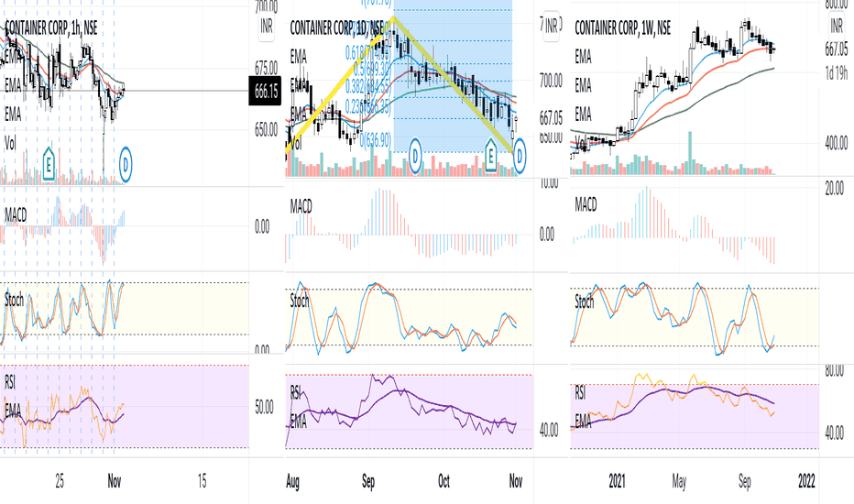This screenshot has height=504, width=854.
Task: Open the earnings E marker on the 1D chart
Action: [x=491, y=157]
